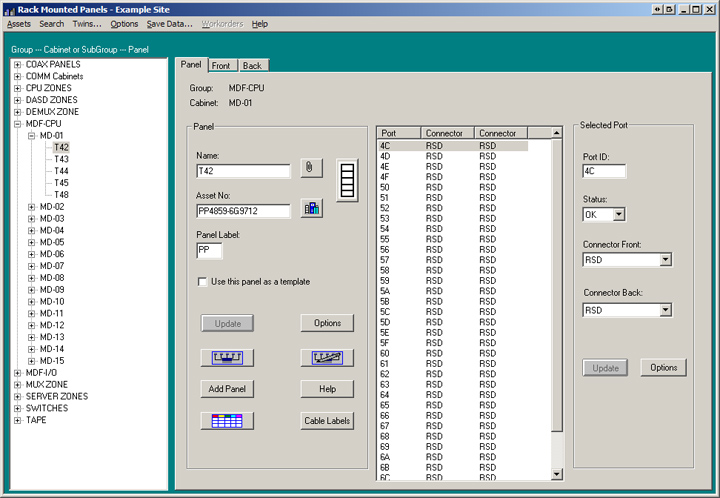The width and height of the screenshot is (720, 498).
Task: Expand the MD-02 cabinet node
Action: 32,207
